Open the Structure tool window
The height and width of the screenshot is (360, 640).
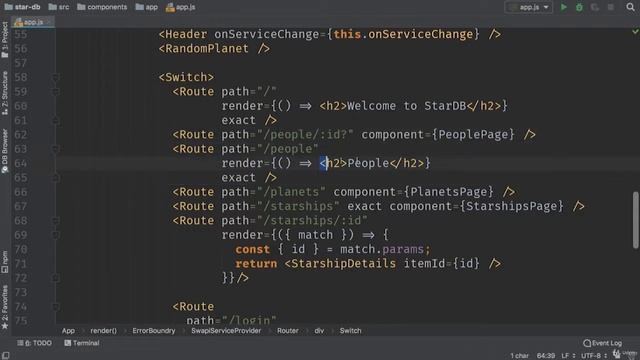[x=5, y=93]
